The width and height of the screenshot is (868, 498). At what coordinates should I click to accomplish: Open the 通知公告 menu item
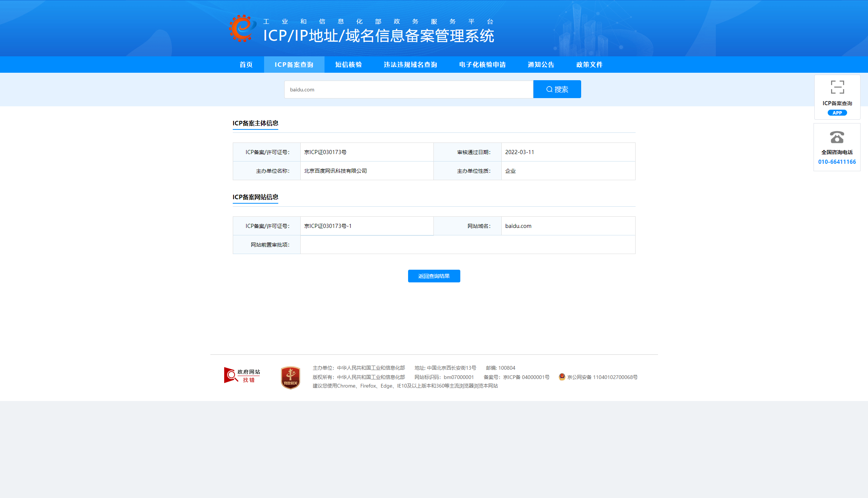point(541,65)
